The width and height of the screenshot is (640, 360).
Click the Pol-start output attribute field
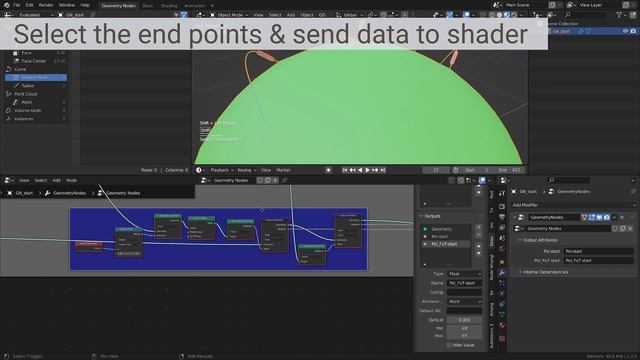point(598,251)
